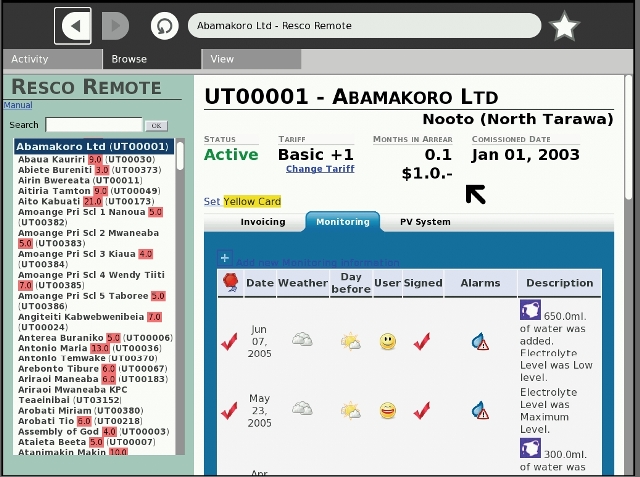Viewport: 640px width, 477px height.
Task: Open the View menu
Action: click(x=222, y=59)
